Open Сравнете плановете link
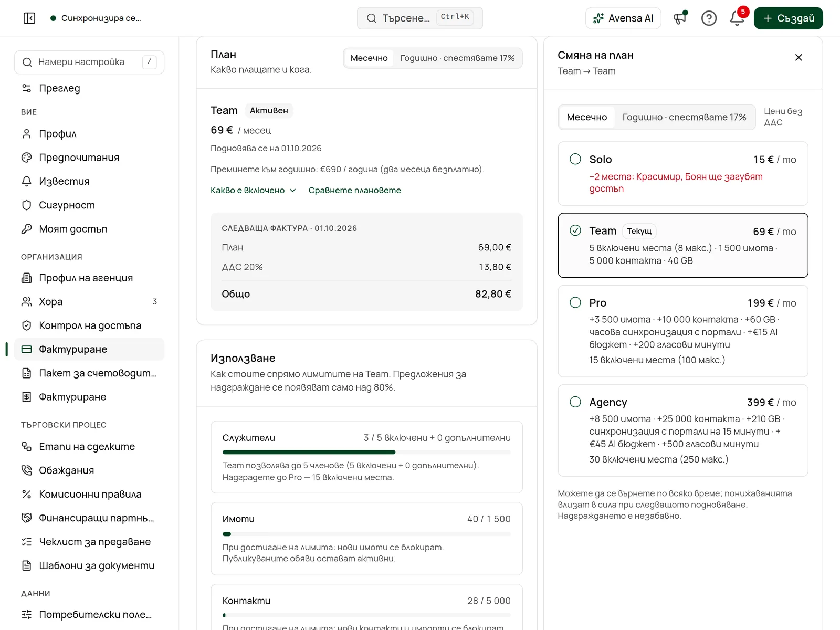The image size is (840, 630). 355,190
